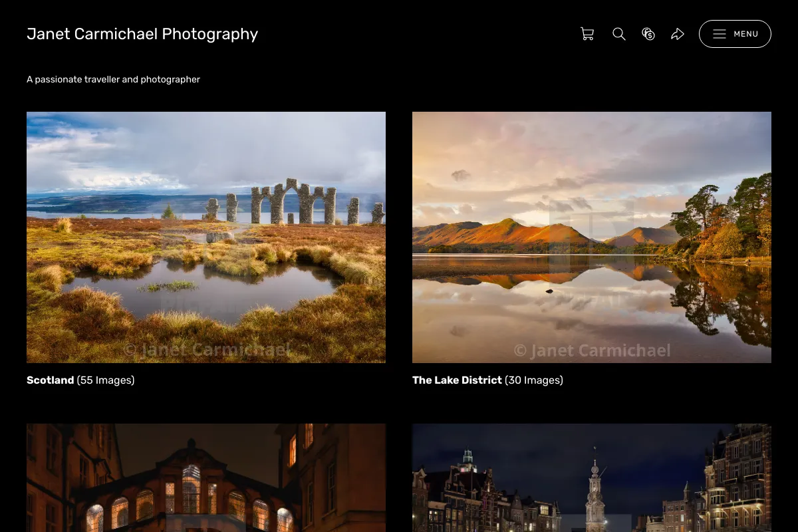Select the tagline 'A passionate traveller and photographer'
The image size is (798, 532).
coord(113,79)
